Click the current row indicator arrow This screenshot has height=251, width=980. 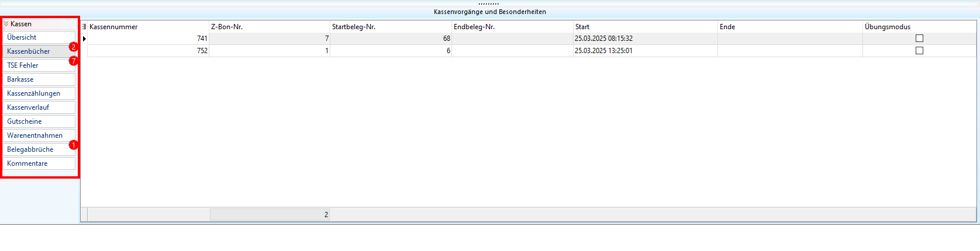click(x=84, y=39)
